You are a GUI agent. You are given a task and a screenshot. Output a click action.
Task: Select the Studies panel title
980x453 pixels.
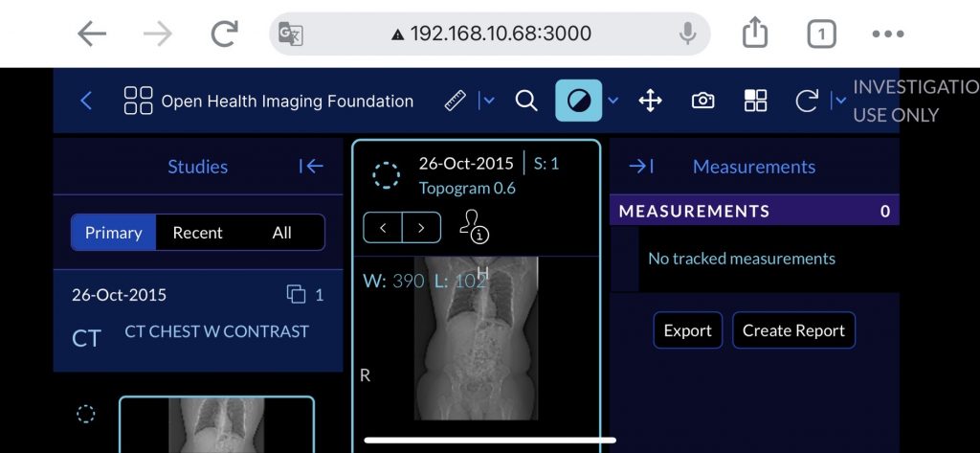coord(197,167)
